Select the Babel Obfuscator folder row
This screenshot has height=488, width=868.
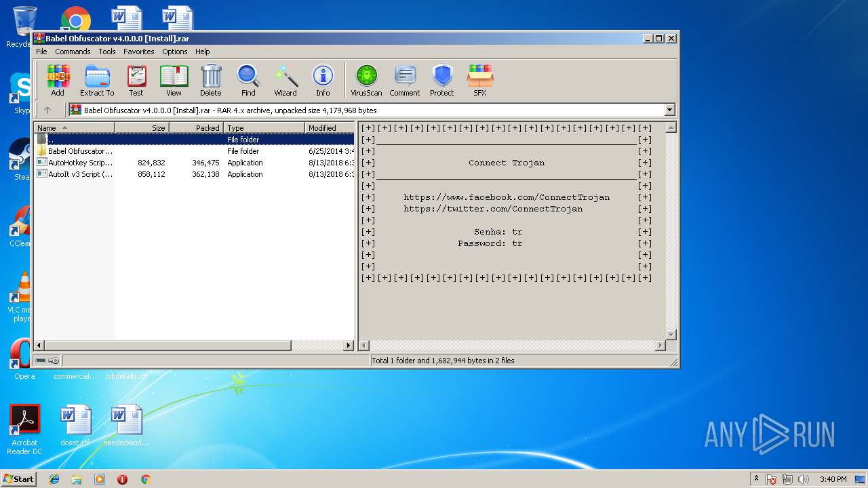194,151
